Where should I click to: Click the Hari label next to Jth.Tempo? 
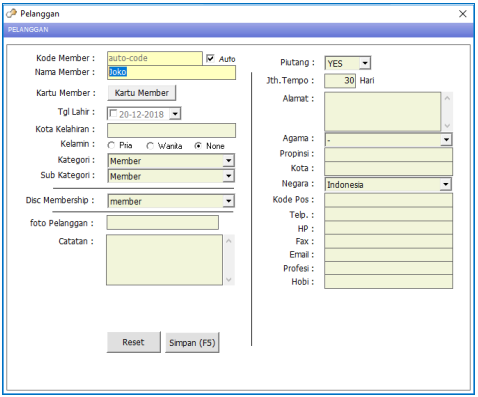(x=367, y=81)
